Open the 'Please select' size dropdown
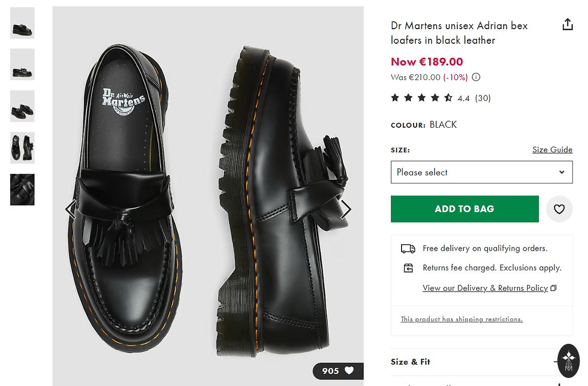Viewport: 588px width, 386px height. pyautogui.click(x=481, y=172)
